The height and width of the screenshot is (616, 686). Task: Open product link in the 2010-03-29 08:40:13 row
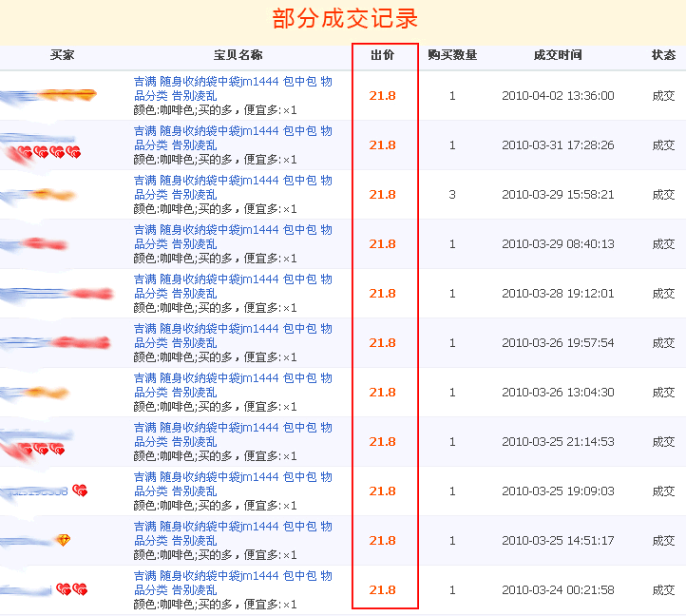click(x=233, y=237)
